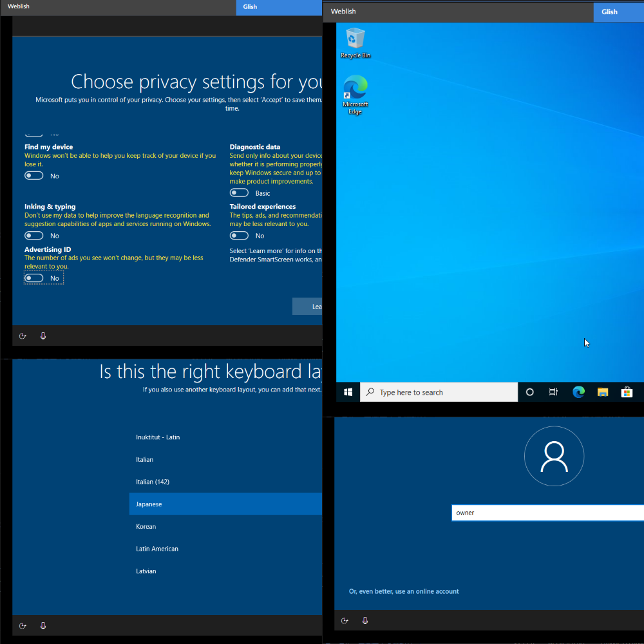Click the microphone icon on privacy settings screen
644x644 pixels.
43,336
